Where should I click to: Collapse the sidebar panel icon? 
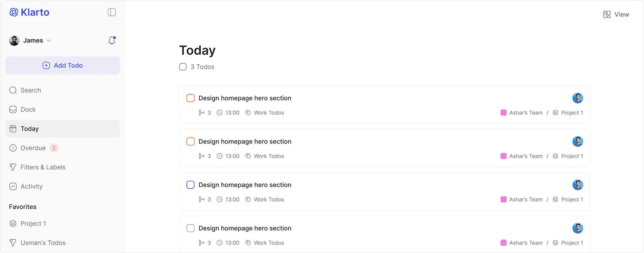(x=112, y=12)
